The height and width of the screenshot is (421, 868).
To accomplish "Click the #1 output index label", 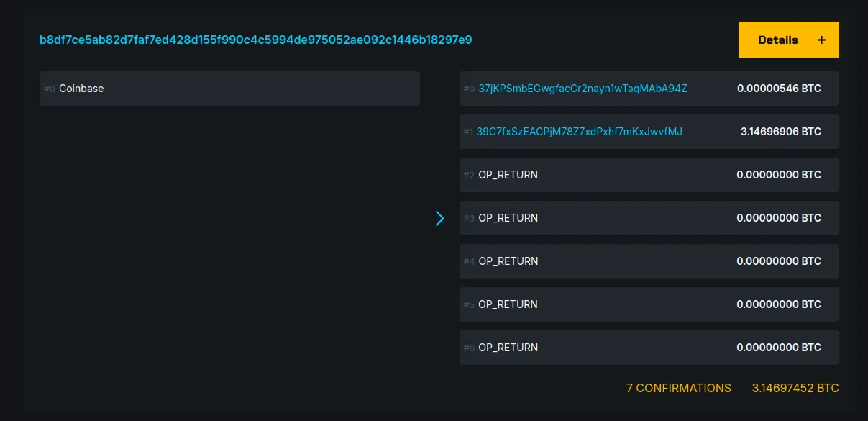I will pos(468,132).
